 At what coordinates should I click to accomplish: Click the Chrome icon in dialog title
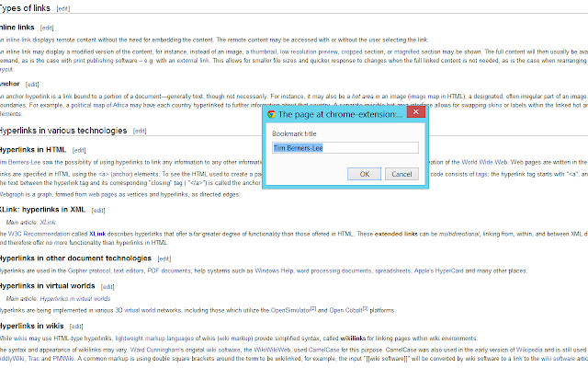tap(271, 114)
